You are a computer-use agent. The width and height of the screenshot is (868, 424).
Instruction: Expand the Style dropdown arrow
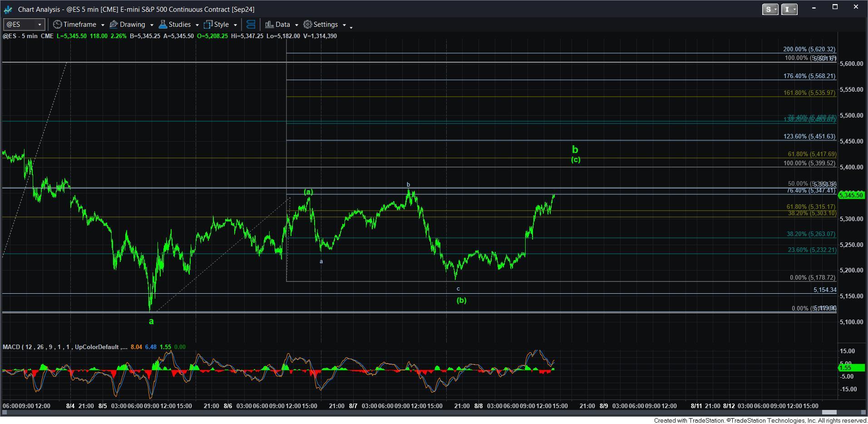coord(235,25)
